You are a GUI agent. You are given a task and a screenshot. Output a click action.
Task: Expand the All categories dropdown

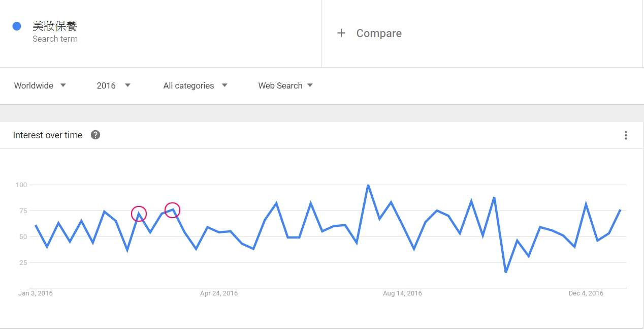click(195, 85)
